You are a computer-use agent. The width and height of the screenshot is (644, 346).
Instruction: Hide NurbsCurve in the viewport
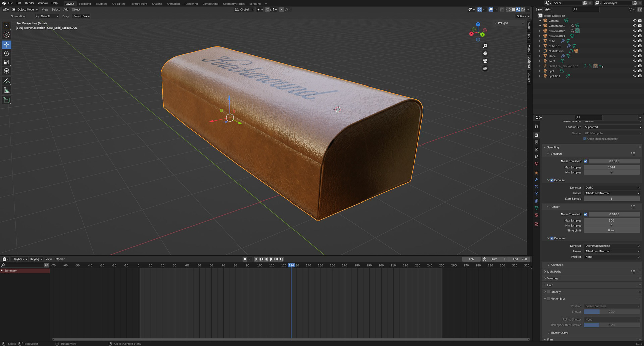(x=635, y=51)
